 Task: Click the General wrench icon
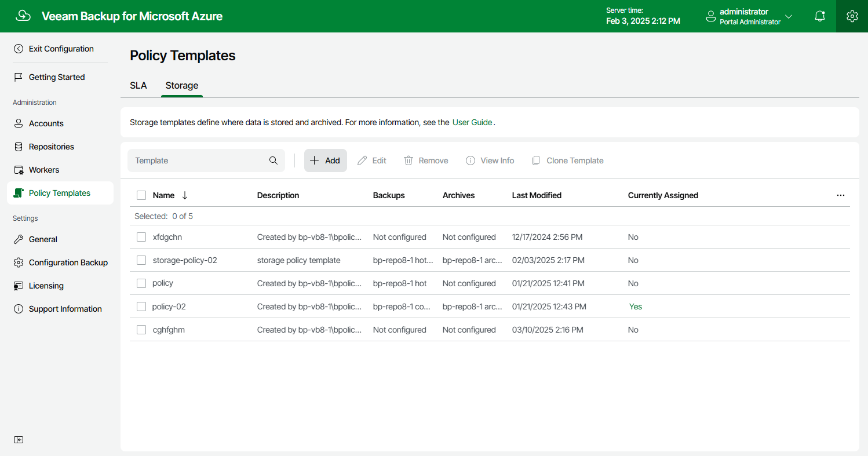tap(19, 239)
